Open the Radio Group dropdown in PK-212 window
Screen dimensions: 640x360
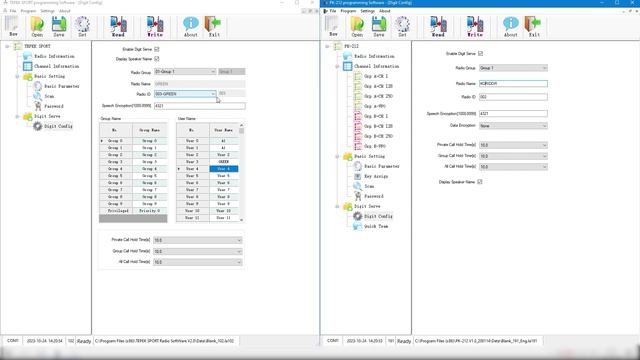click(513, 68)
